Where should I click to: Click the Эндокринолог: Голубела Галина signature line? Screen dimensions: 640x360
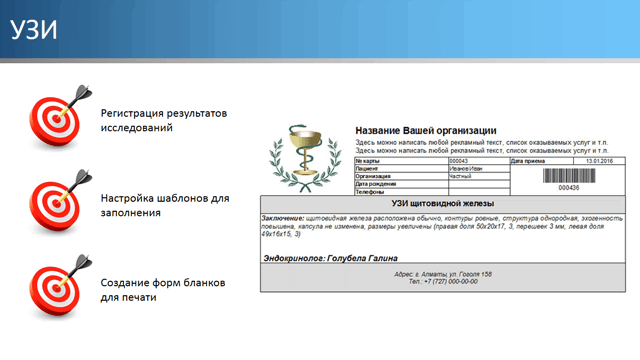(330, 258)
